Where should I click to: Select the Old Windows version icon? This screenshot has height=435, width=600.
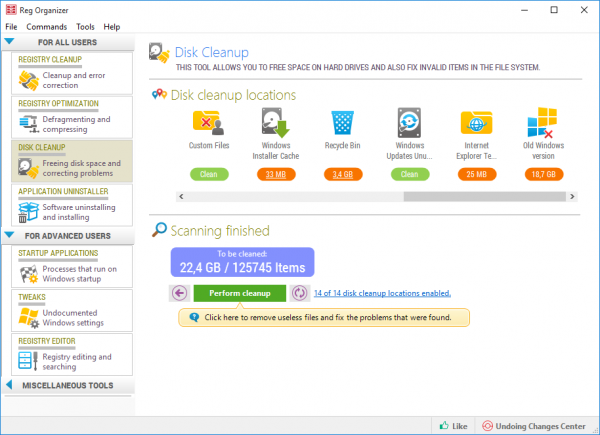542,122
